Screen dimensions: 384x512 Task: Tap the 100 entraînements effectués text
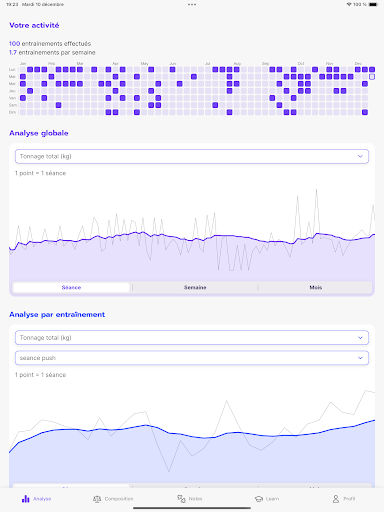point(50,44)
